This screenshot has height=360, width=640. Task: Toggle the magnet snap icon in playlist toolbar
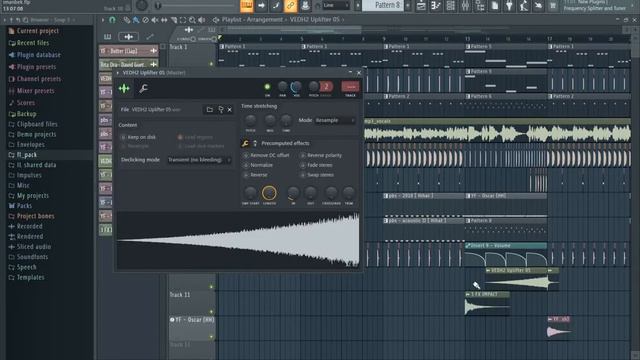coord(112,20)
